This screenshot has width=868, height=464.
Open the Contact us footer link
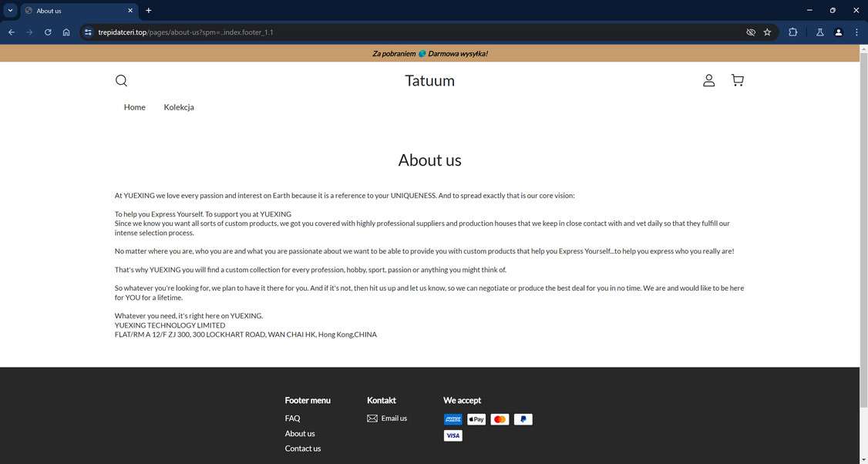pyautogui.click(x=303, y=448)
